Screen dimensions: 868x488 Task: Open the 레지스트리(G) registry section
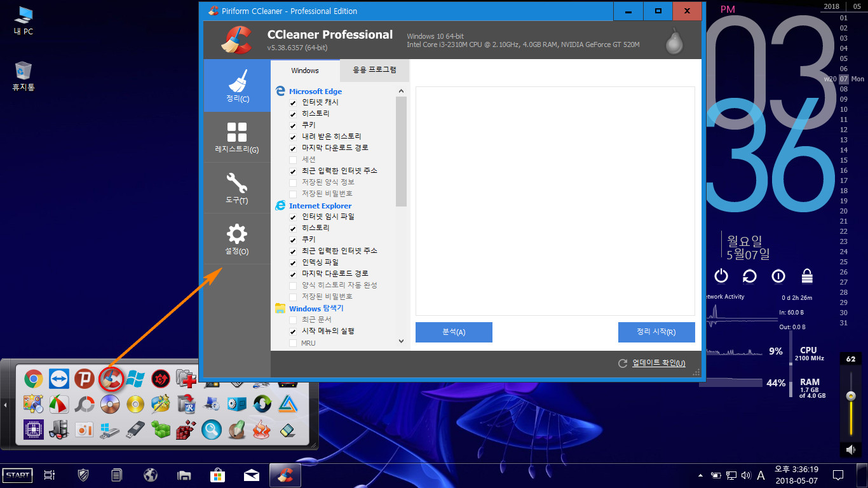(x=237, y=137)
